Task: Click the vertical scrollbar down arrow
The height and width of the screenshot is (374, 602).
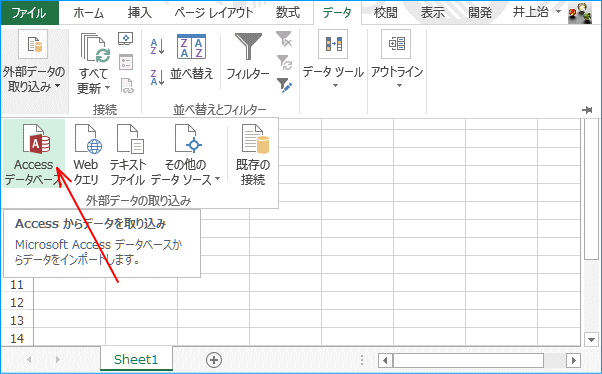Action: point(591,339)
